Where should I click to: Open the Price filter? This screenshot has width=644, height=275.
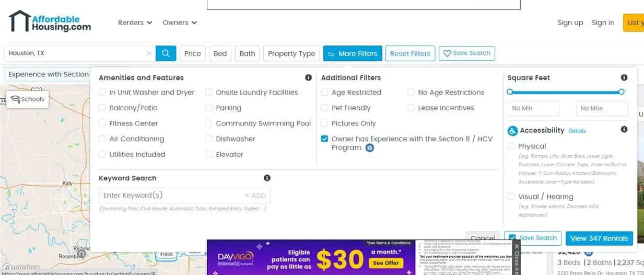(192, 53)
